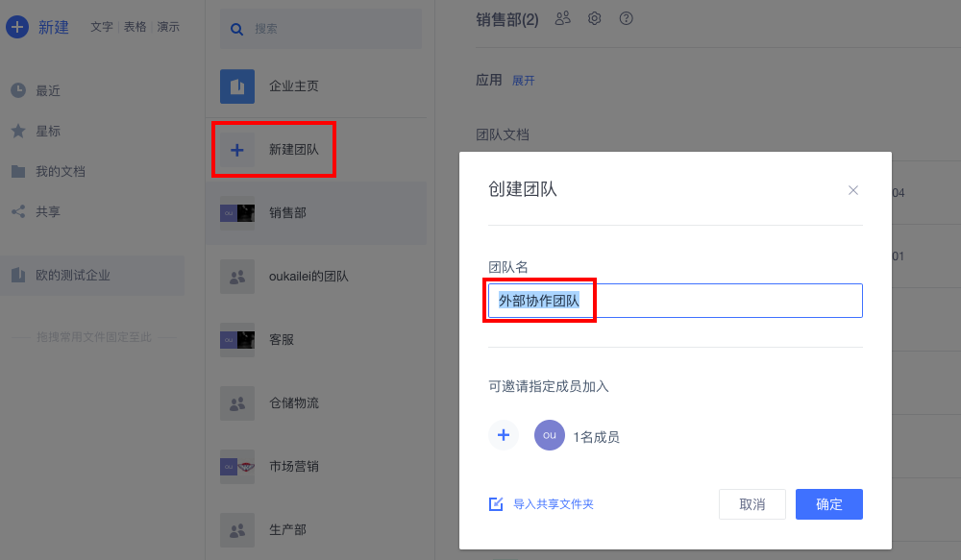Click the star icon beside 星标
Screen dimensions: 961x560
(x=18, y=131)
